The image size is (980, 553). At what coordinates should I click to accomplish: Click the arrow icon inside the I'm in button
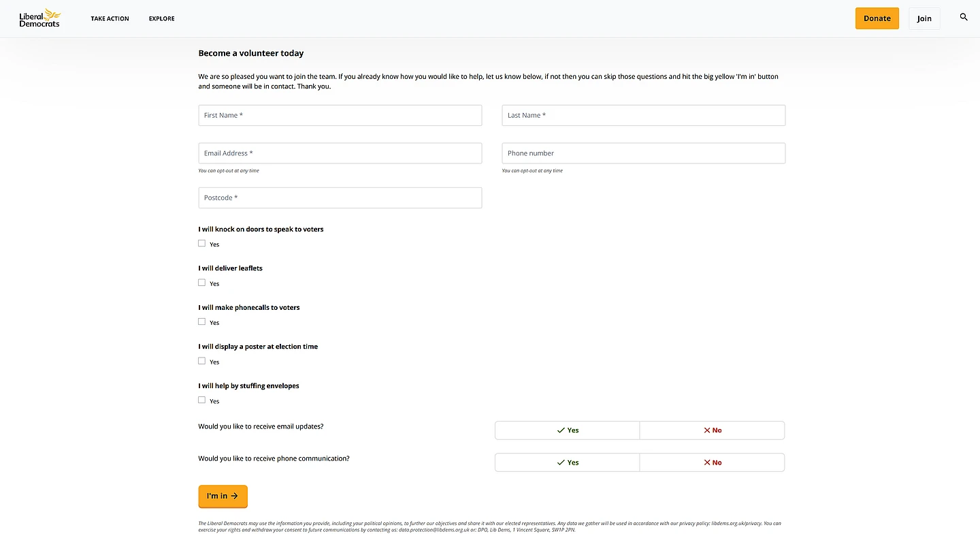(236, 496)
